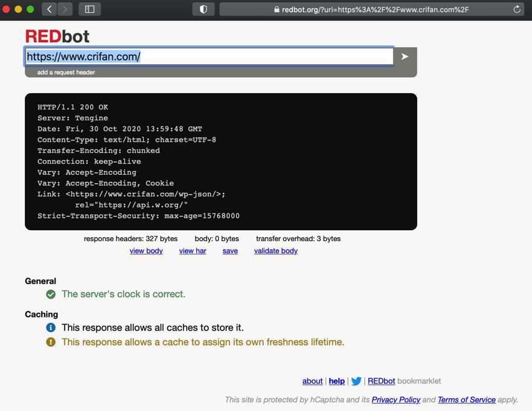The height and width of the screenshot is (411, 532).
Task: Click 'add a request header'
Action: coord(66,73)
